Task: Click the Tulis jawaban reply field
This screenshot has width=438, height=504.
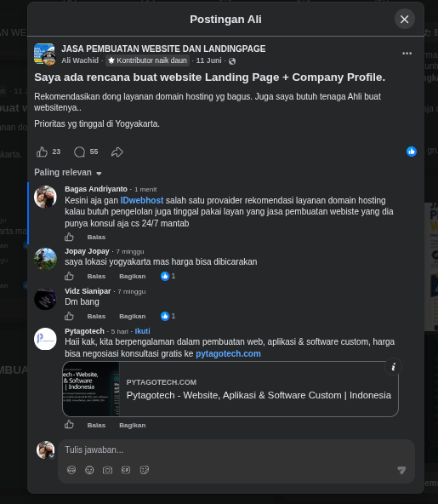Action: tap(236, 450)
